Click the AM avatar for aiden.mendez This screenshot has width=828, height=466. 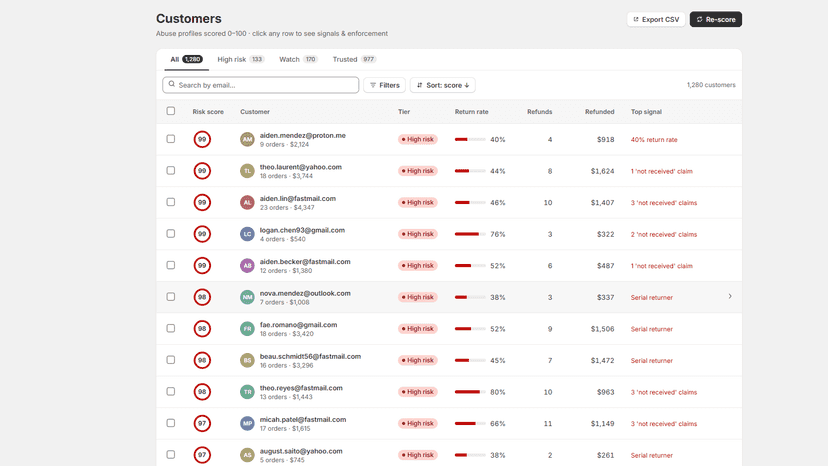point(247,139)
